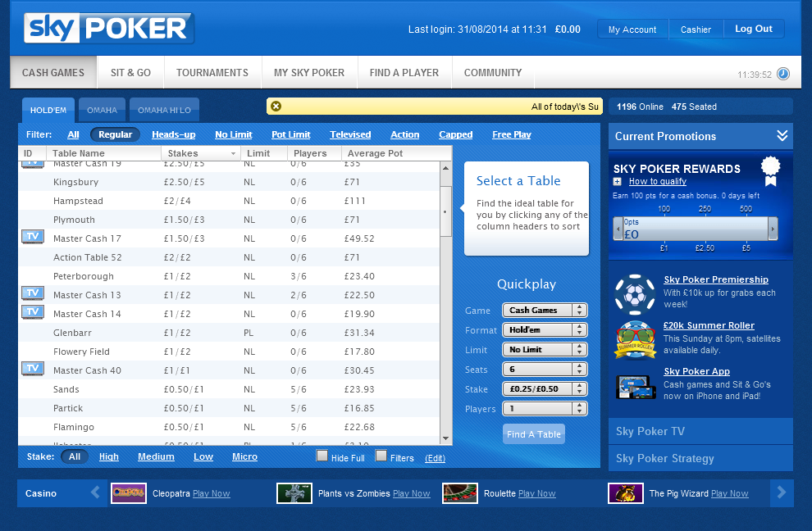Viewport: 812px width, 531px height.
Task: Select the Regular filter option
Action: [115, 134]
